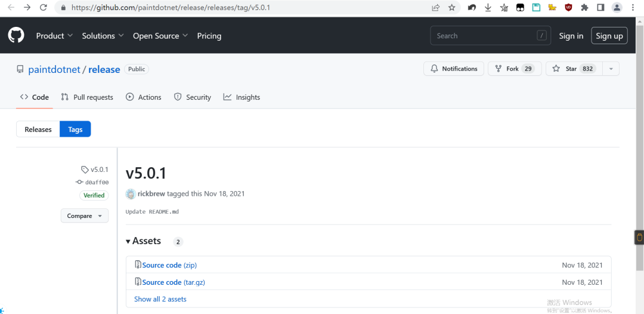Viewport: 644px width, 314px height.
Task: Click the side floating widget icon
Action: coord(639,238)
